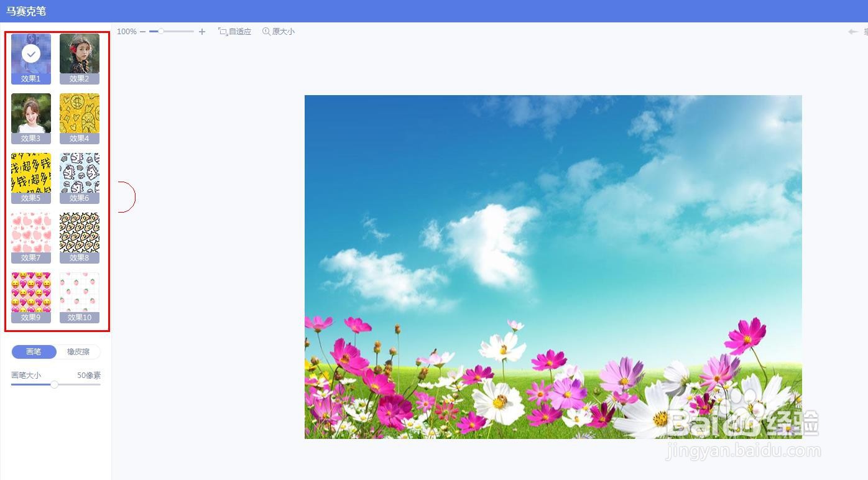Click the checkmark on selected 效果1
The image size is (868, 480).
click(30, 53)
